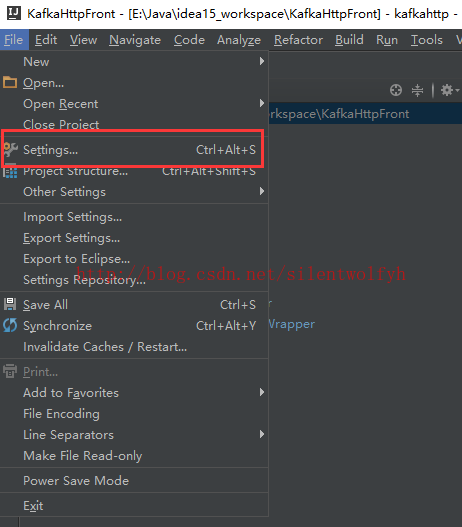Open the Navigate menu
Screen dimensions: 462x527
tap(135, 40)
